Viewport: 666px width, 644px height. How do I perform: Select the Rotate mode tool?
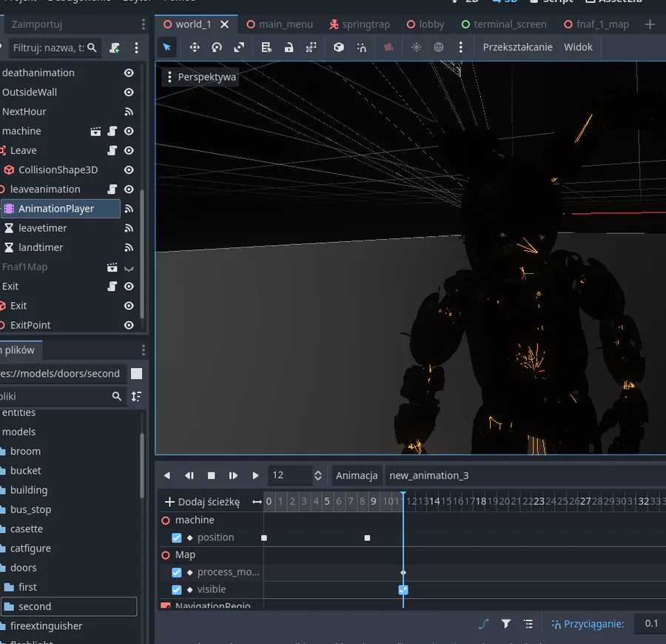point(217,47)
